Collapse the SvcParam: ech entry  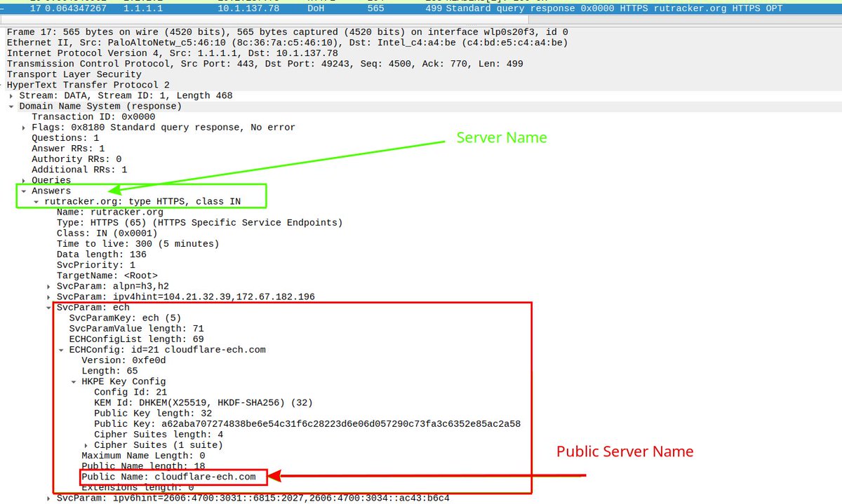(x=49, y=307)
